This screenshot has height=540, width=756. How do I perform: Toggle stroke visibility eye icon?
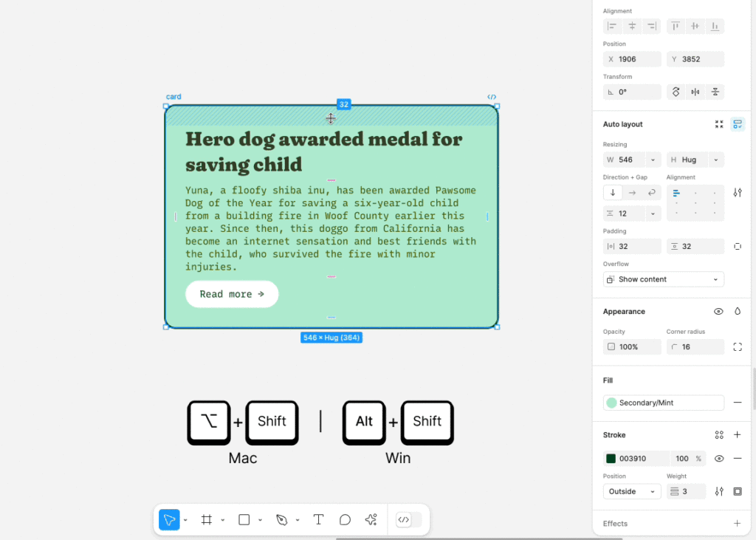click(719, 459)
